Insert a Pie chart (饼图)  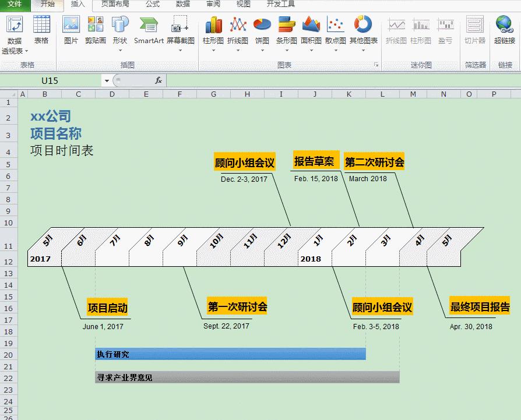[x=262, y=30]
